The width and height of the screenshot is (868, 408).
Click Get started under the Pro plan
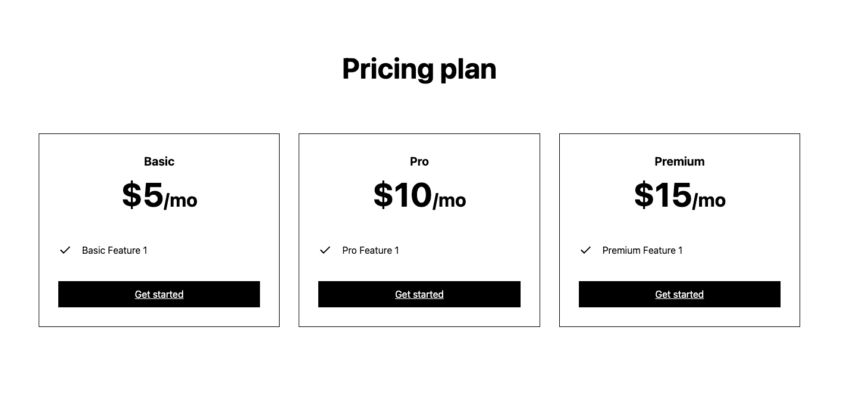(x=419, y=294)
